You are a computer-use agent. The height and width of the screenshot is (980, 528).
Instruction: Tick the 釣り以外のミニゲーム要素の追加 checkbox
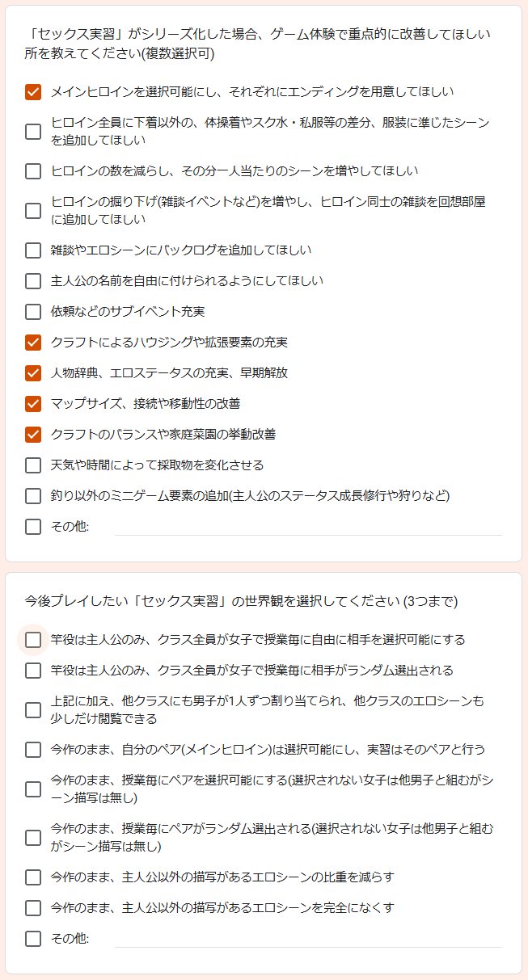33,496
